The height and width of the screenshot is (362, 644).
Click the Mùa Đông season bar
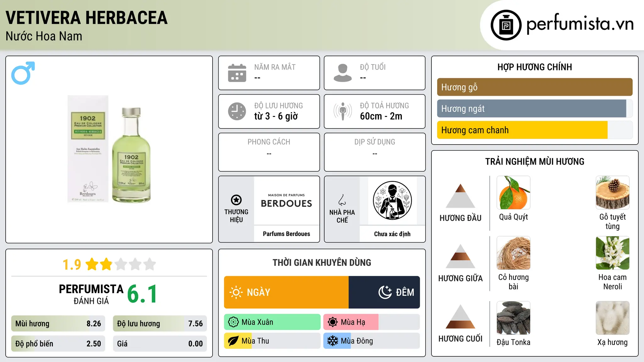coord(372,341)
